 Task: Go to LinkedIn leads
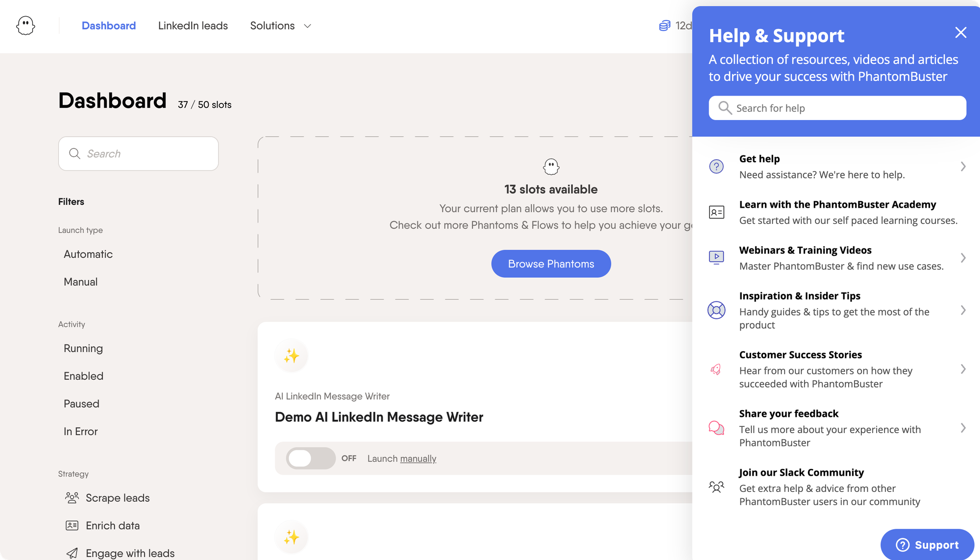[193, 25]
